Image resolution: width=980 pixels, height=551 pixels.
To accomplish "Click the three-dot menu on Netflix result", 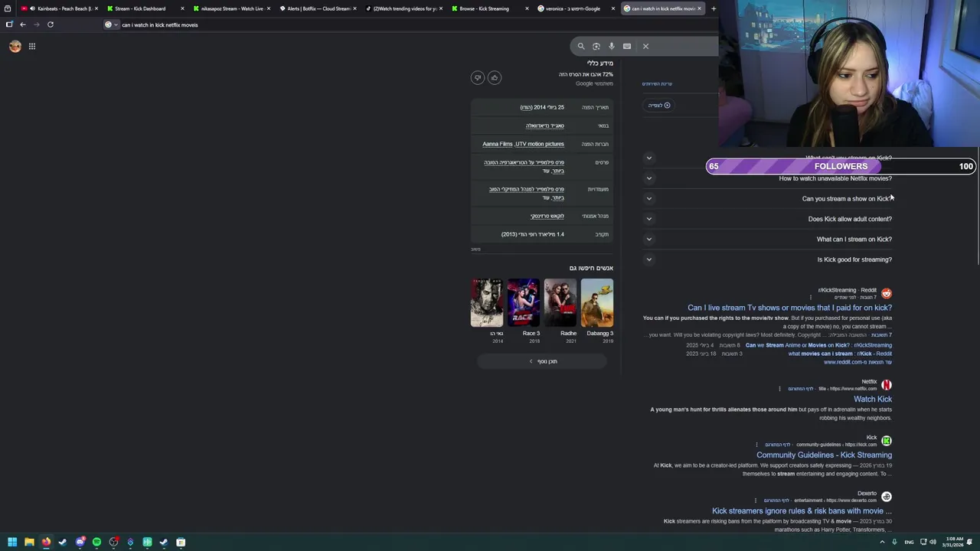I will [779, 389].
